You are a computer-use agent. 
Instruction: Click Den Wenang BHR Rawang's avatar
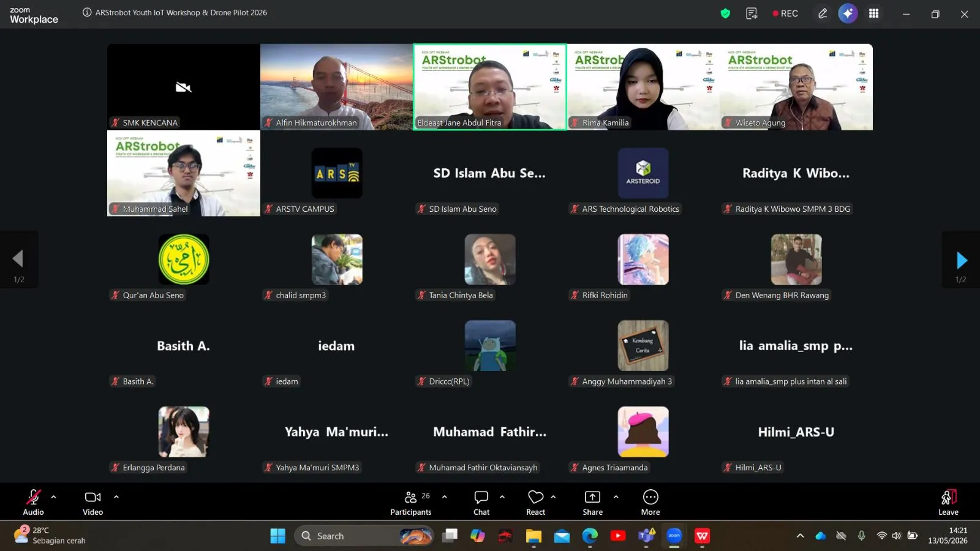tap(796, 260)
